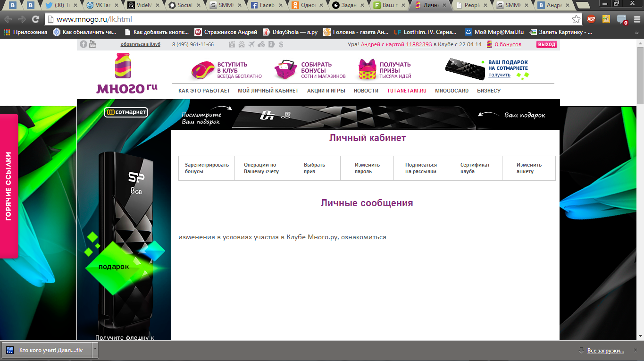Click the black flash drive in header

pos(465,69)
